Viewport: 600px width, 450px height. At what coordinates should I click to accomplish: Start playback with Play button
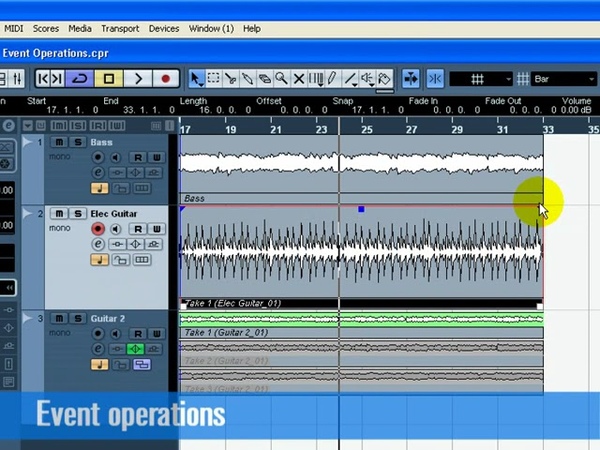tap(138, 79)
